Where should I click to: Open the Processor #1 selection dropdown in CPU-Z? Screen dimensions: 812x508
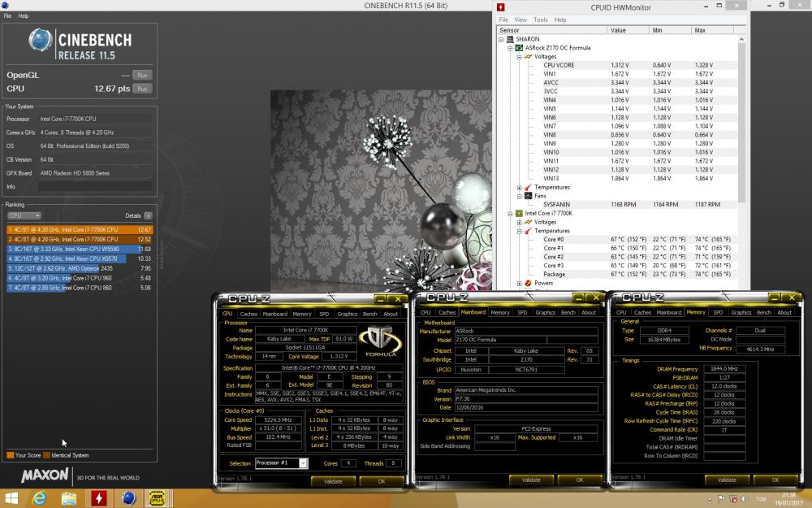pyautogui.click(x=303, y=463)
